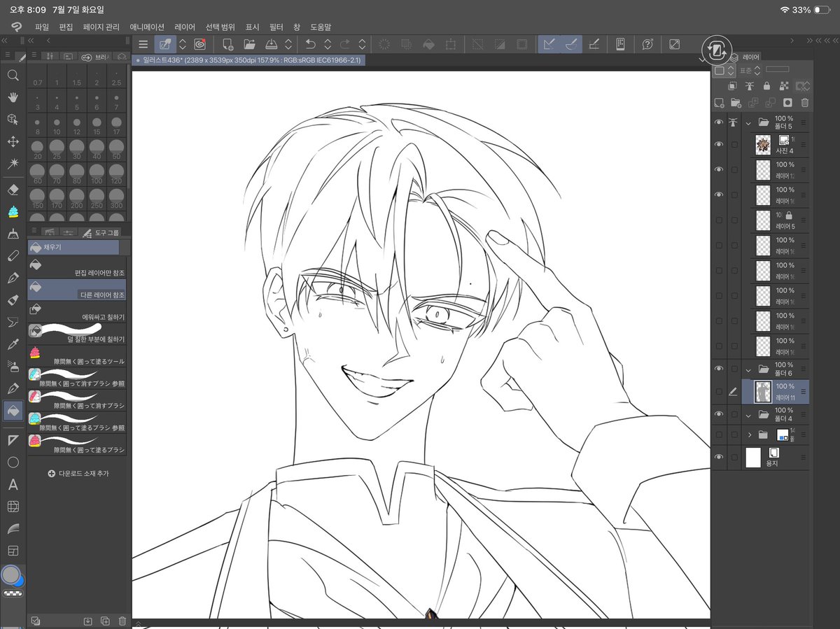Toggle lock transparent pixels

point(784,86)
